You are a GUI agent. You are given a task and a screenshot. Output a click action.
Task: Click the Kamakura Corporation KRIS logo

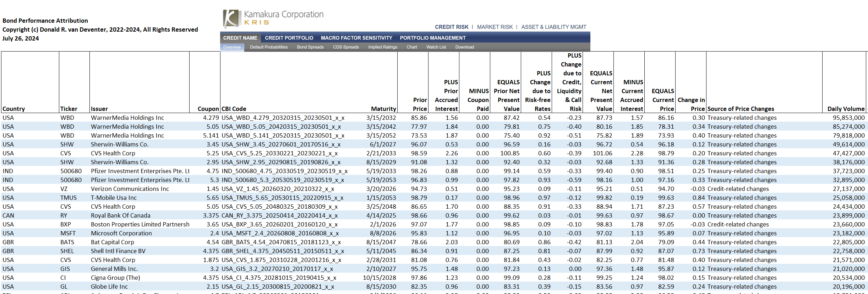273,18
